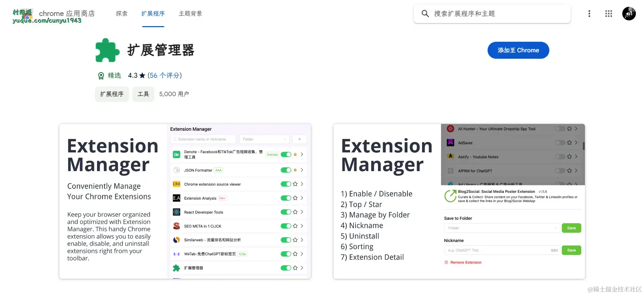Unstar the JSON Formatter row
Viewport: 644px width, 295px height.
point(295,170)
